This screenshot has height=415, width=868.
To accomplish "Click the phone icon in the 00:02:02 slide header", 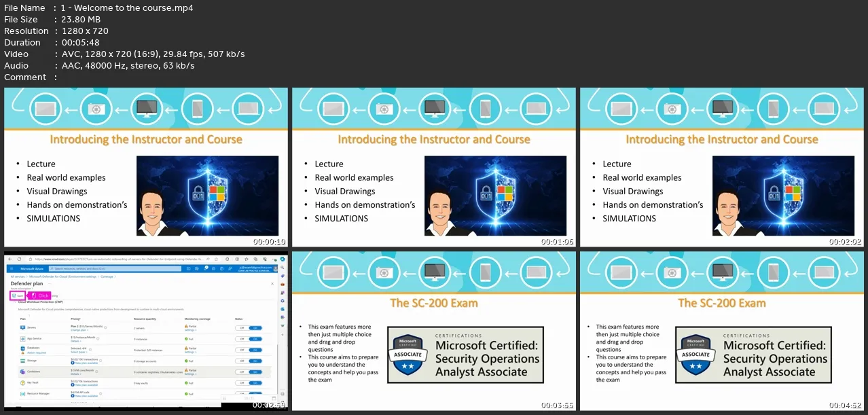I will 774,109.
